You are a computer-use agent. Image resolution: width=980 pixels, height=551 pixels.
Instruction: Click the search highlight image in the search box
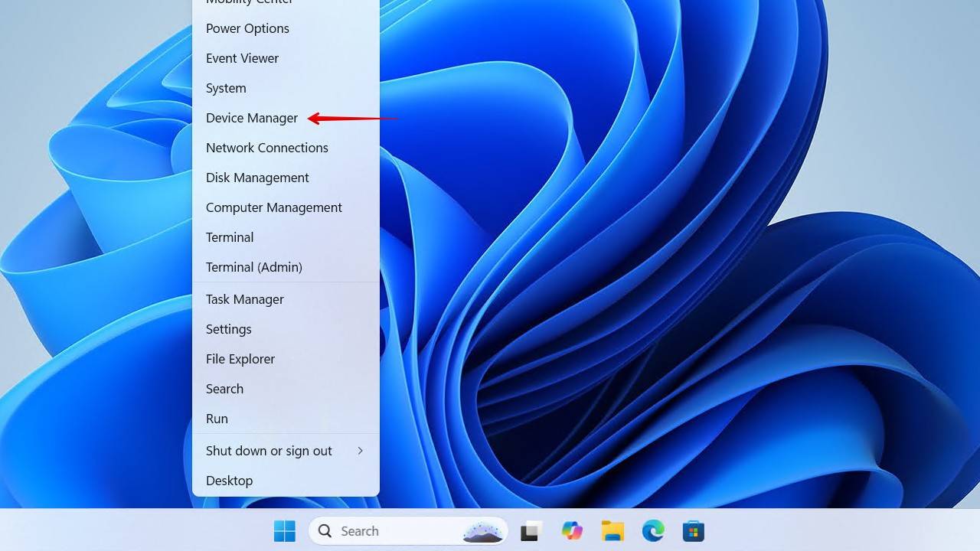point(483,532)
